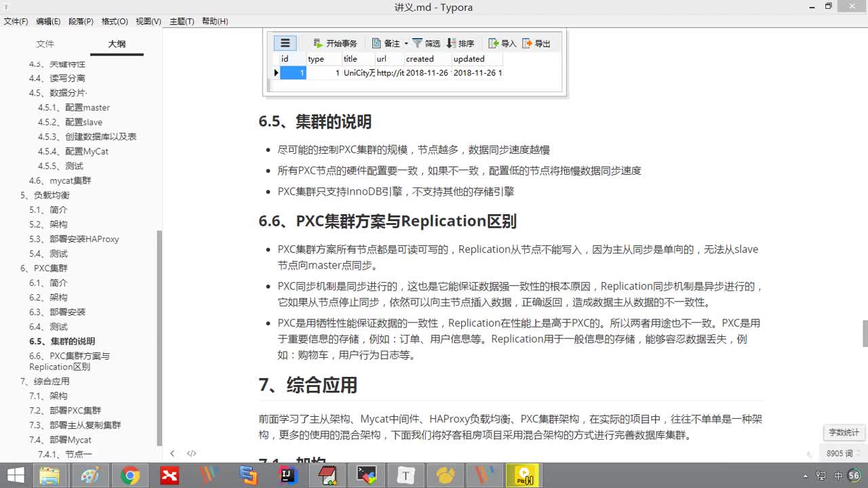The image size is (868, 488).
Task: Open the 帮助(H) menu
Action: click(x=215, y=21)
